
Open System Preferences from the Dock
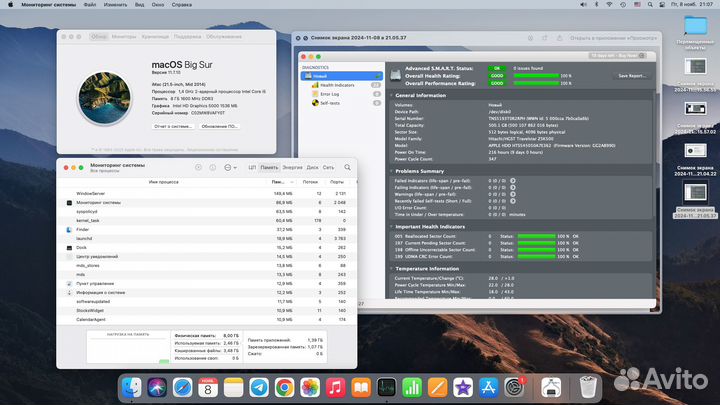[514, 388]
